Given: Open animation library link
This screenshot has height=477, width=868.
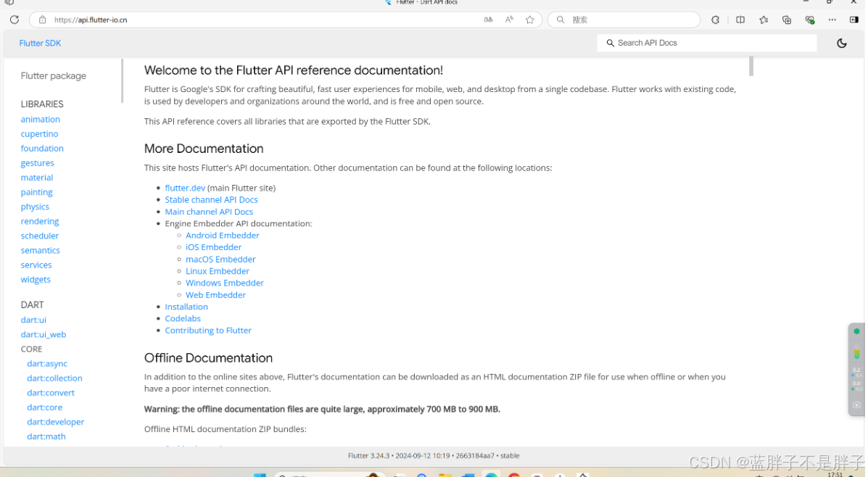Looking at the screenshot, I should point(41,119).
